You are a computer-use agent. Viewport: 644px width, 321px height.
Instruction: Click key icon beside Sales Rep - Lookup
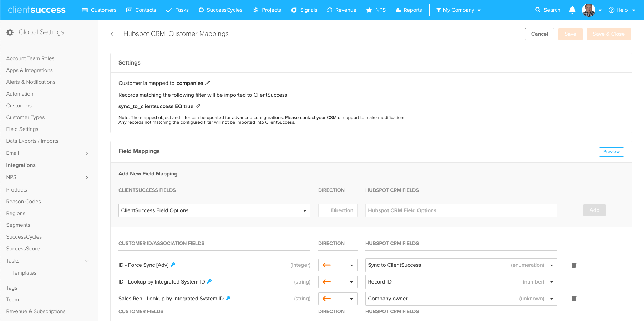[x=228, y=298]
